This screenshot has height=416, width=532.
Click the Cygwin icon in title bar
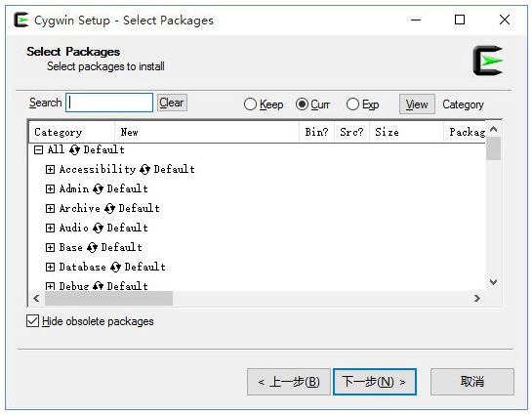(21, 20)
